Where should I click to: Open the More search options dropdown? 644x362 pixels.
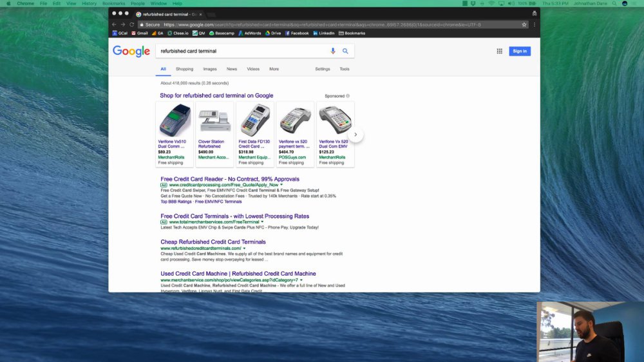click(274, 69)
